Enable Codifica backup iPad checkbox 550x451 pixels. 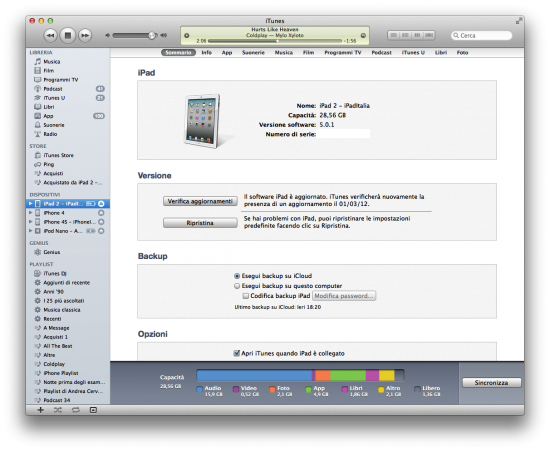click(x=246, y=296)
